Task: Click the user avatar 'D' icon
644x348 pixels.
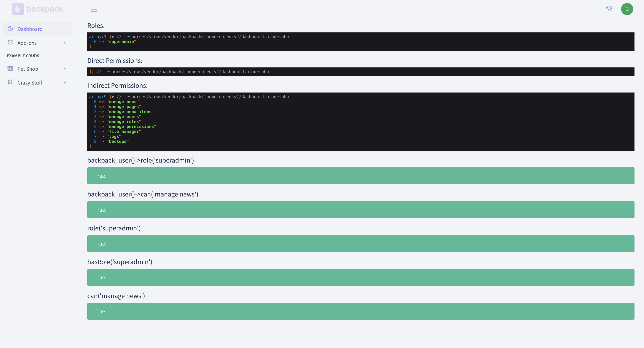Action: (x=627, y=9)
